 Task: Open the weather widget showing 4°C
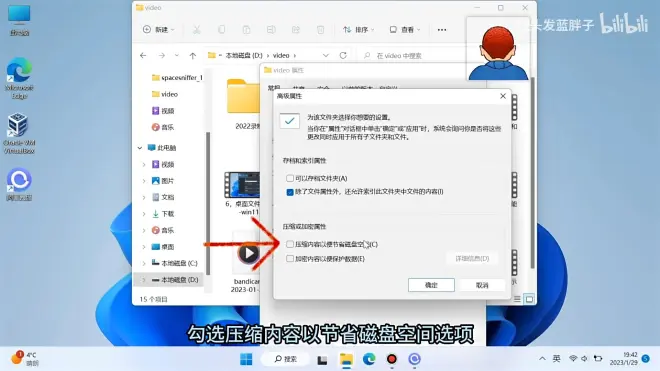tap(24, 358)
